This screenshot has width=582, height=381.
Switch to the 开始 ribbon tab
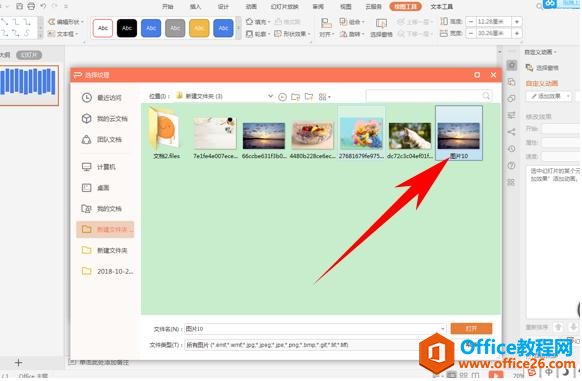point(168,6)
